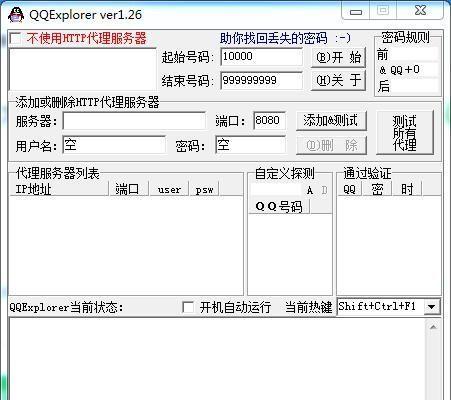Click the status log scrollbar up arrow
The height and width of the screenshot is (400, 451).
pos(433,327)
